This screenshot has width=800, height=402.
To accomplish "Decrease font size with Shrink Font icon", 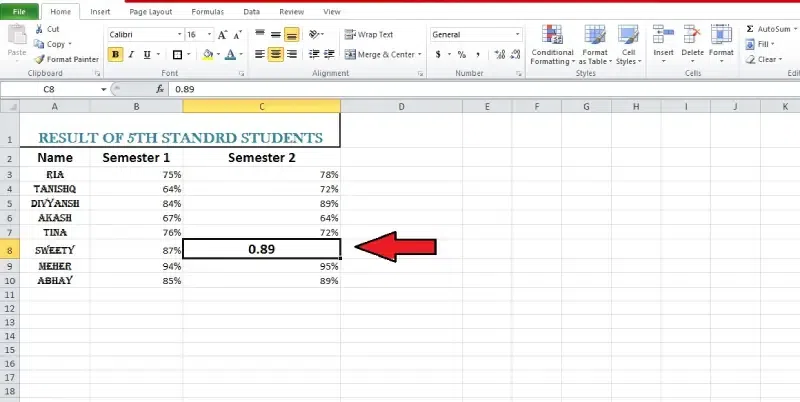I will pyautogui.click(x=237, y=35).
